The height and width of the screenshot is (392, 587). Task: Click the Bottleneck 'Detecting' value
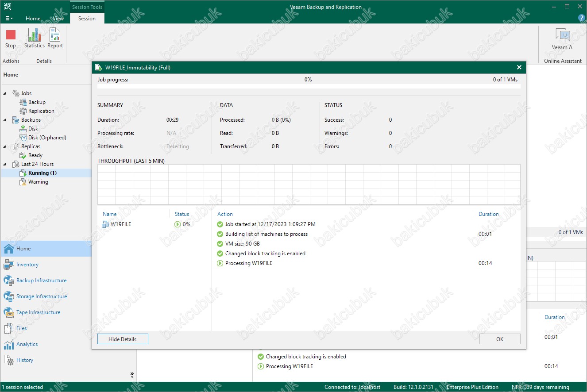coord(178,146)
